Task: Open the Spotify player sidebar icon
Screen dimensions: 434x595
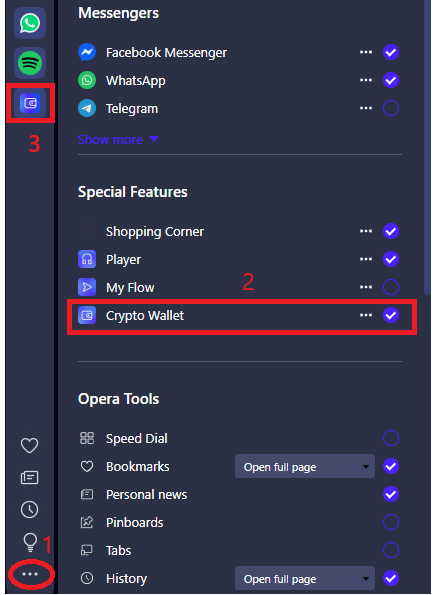Action: coord(30,63)
